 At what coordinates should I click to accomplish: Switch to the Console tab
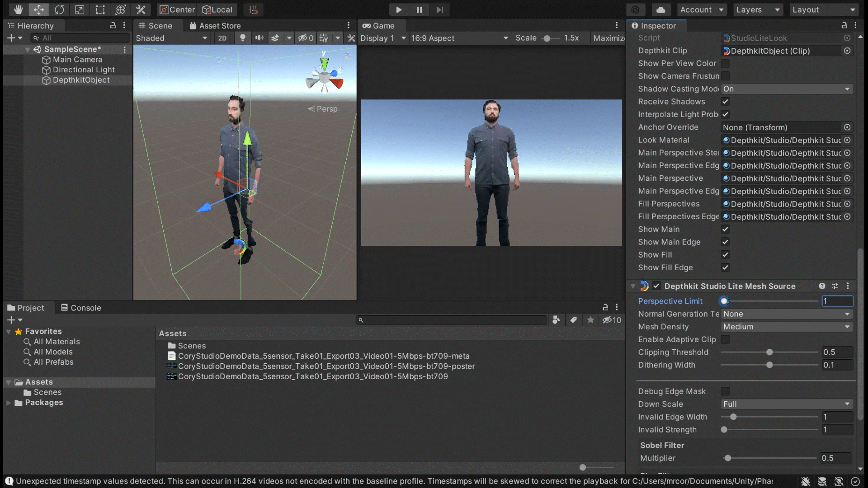[81, 308]
